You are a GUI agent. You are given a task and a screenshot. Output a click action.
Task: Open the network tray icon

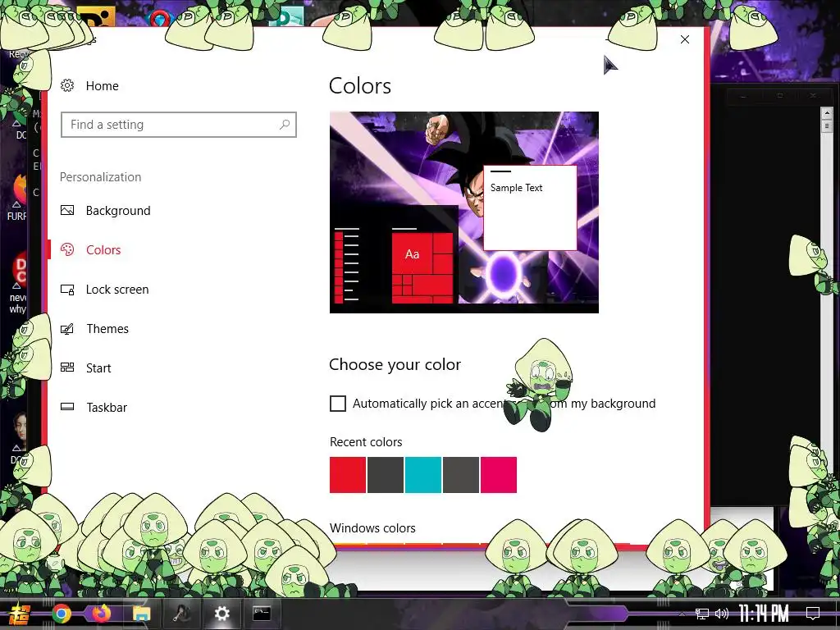[702, 614]
